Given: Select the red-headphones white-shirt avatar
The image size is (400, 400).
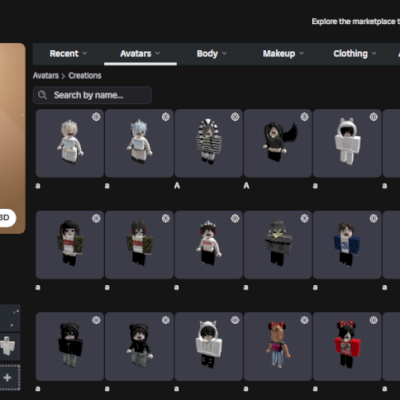Looking at the screenshot, I should [x=209, y=245].
